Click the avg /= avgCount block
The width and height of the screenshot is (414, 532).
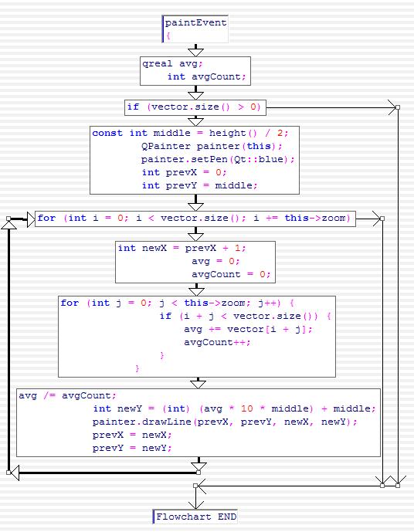click(x=199, y=422)
